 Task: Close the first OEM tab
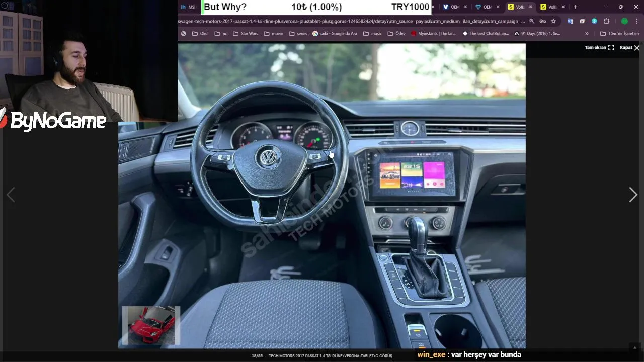point(465,7)
